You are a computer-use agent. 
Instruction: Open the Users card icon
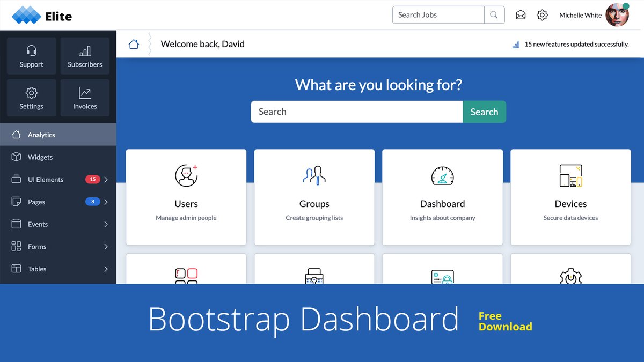(186, 175)
